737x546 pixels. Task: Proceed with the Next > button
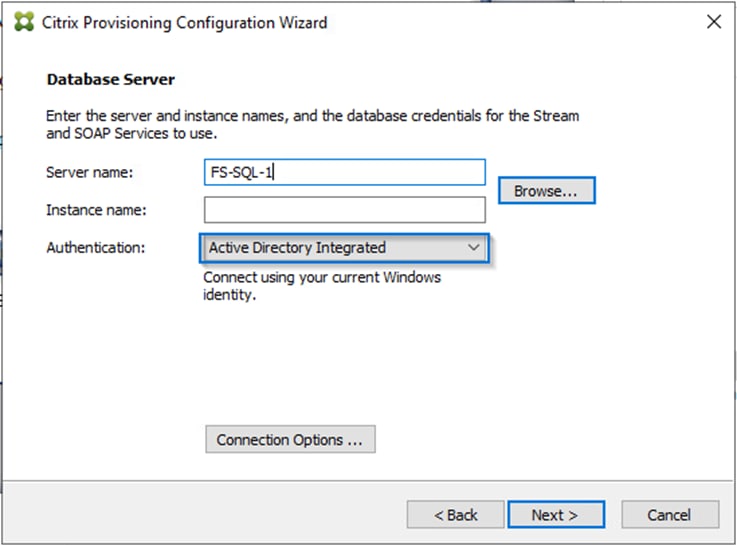click(556, 515)
